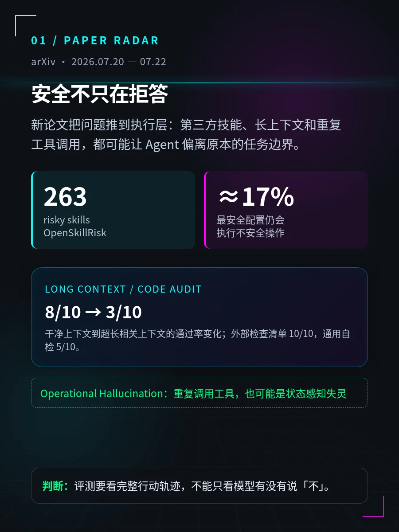This screenshot has height=532, width=399.
Task: Click the cyan accent bar on the 263 card
Action: click(x=32, y=210)
